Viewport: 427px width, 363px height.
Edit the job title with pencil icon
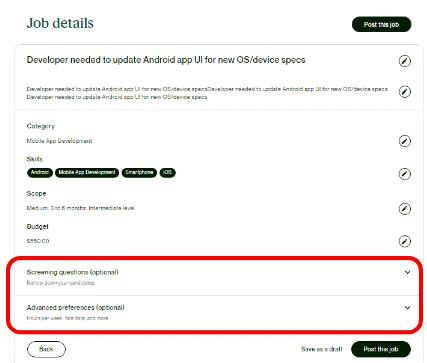click(x=405, y=61)
